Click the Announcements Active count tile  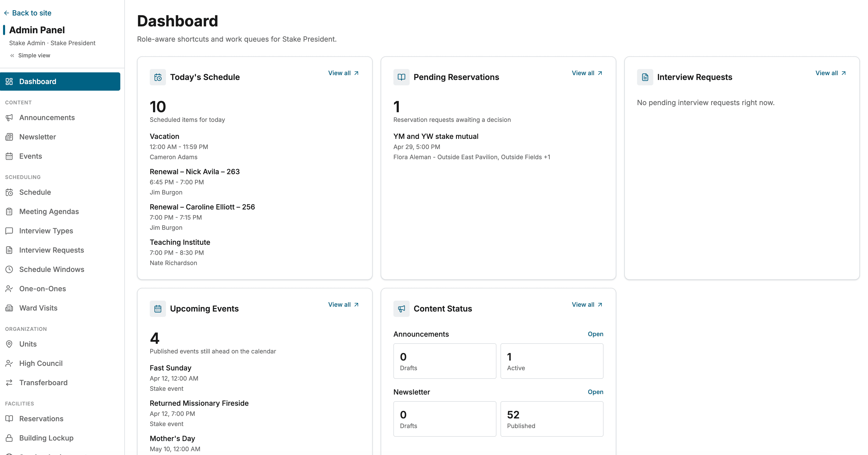tap(552, 361)
